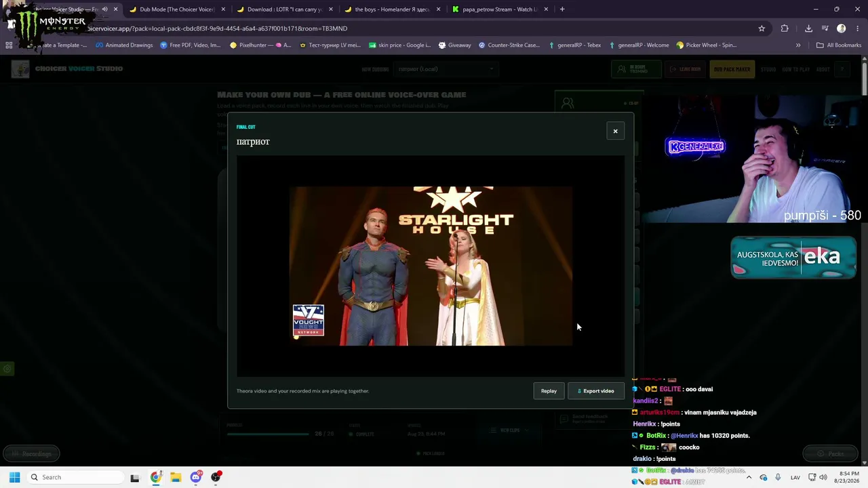Mute the Choicer Voicer Studio tab audio

[x=104, y=9]
